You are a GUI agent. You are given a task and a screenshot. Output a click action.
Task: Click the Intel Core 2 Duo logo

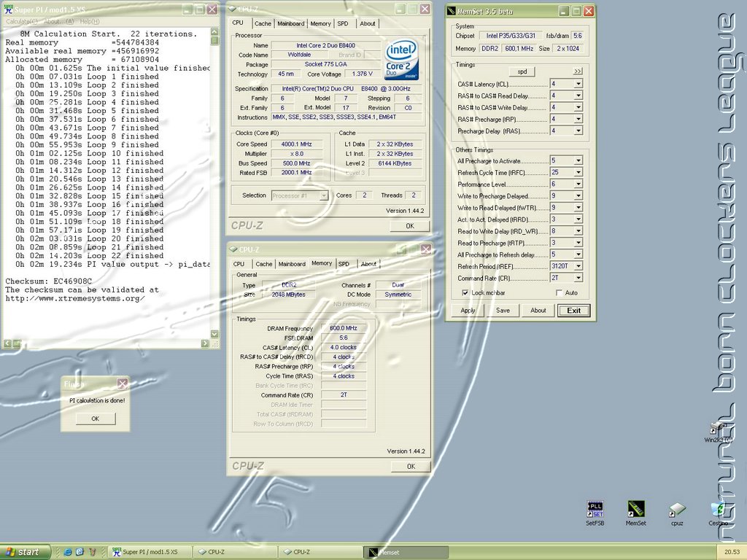point(401,60)
